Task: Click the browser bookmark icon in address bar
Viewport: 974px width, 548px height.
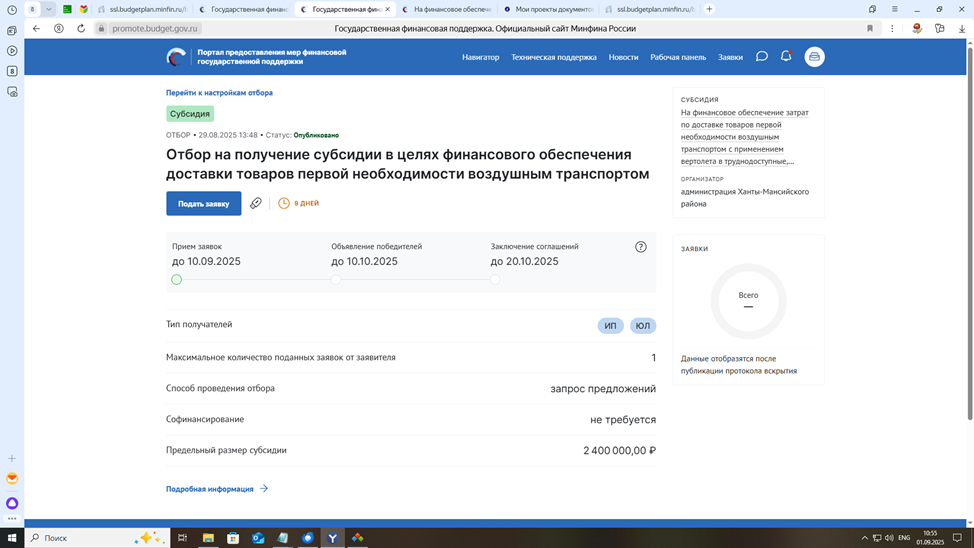Action: pos(870,29)
